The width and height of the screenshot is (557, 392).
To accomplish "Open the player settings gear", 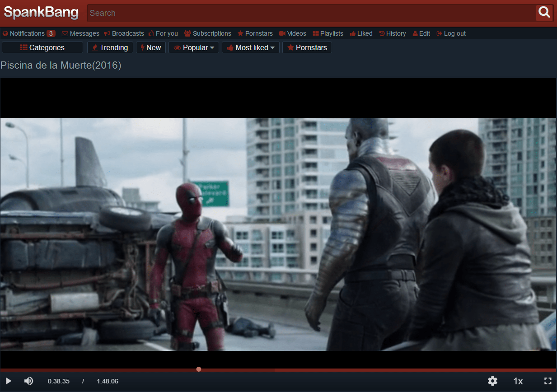I will click(x=492, y=381).
